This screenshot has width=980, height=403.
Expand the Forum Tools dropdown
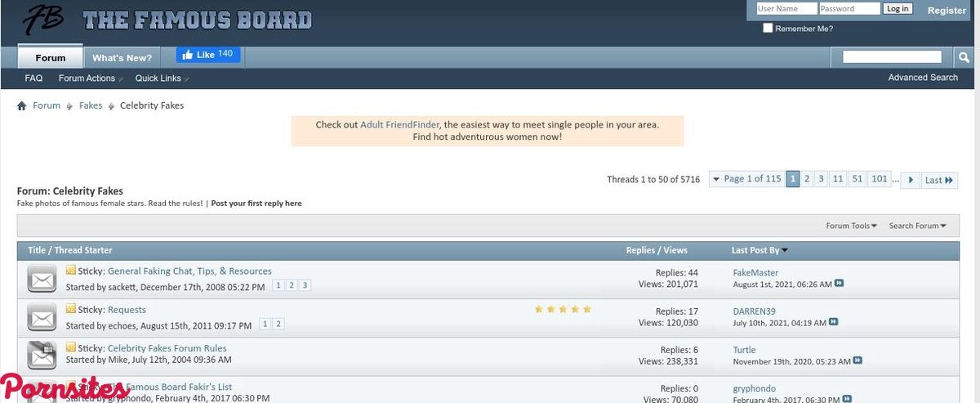851,226
